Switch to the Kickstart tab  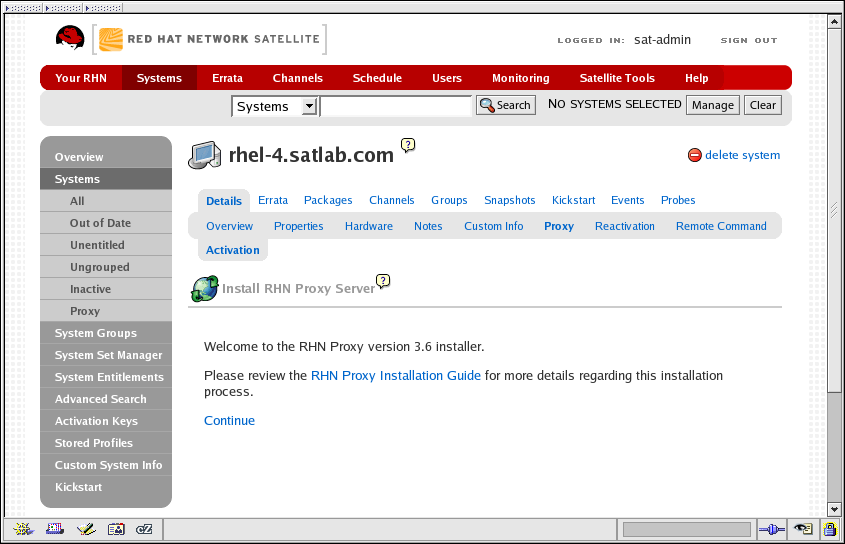tap(573, 201)
